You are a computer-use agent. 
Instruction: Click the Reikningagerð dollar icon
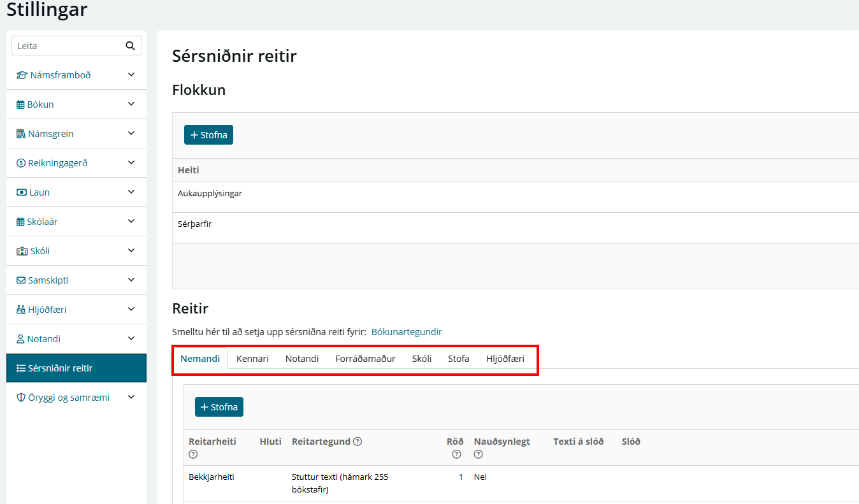[21, 163]
